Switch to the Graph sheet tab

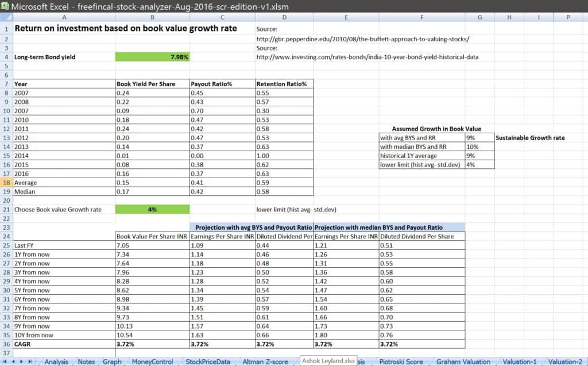point(112,362)
